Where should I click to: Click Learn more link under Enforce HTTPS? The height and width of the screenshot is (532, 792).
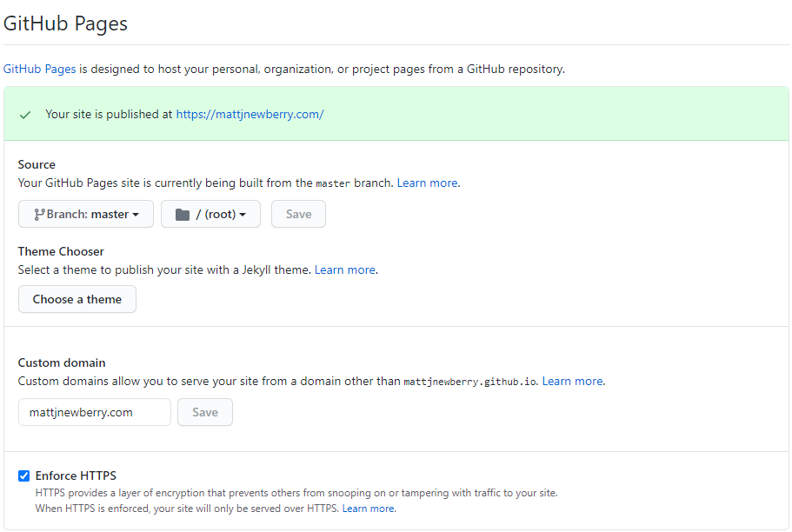click(x=369, y=509)
